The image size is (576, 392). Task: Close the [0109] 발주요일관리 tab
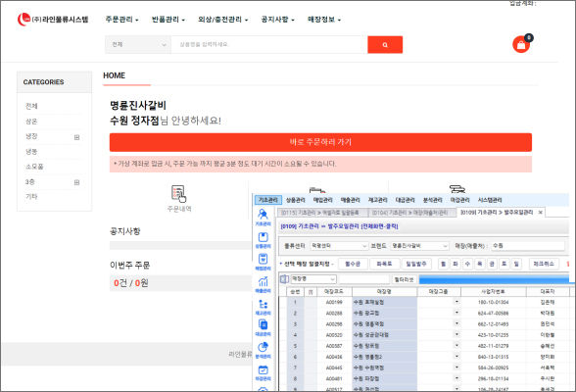pos(540,213)
